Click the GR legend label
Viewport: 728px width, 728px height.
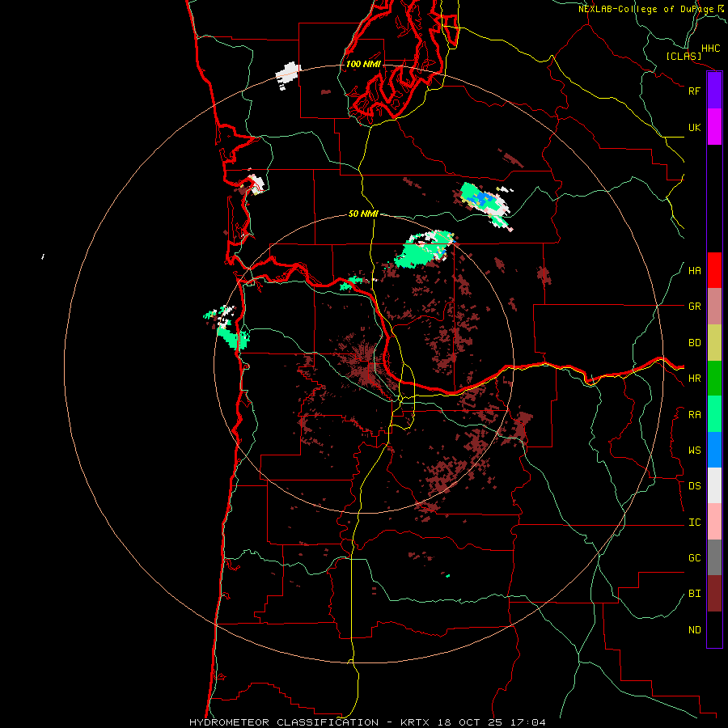[694, 307]
